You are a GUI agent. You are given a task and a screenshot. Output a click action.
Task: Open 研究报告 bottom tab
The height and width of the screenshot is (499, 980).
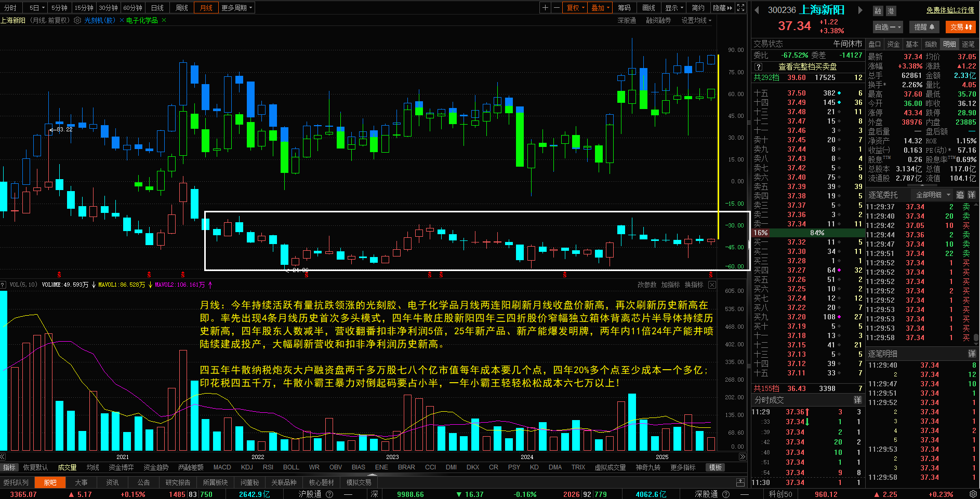click(x=178, y=482)
